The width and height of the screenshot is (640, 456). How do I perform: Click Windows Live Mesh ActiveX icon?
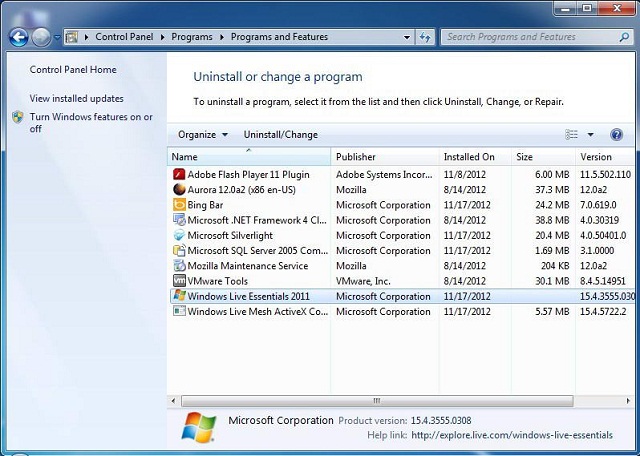tap(179, 311)
